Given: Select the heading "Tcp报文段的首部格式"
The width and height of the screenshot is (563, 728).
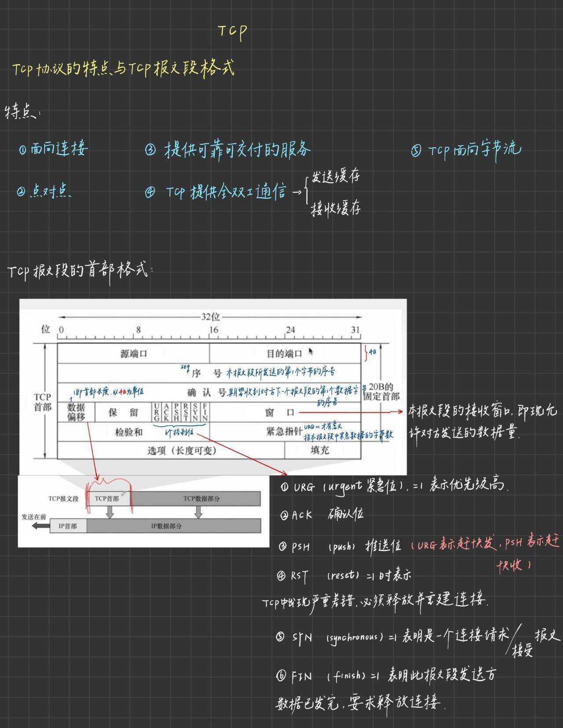Looking at the screenshot, I should pyautogui.click(x=80, y=271).
